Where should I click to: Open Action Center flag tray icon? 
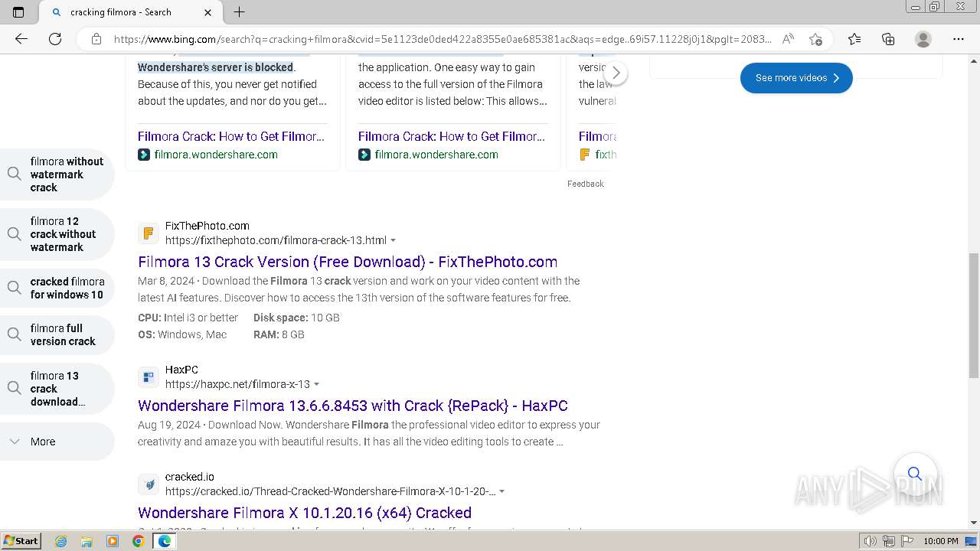click(x=906, y=541)
